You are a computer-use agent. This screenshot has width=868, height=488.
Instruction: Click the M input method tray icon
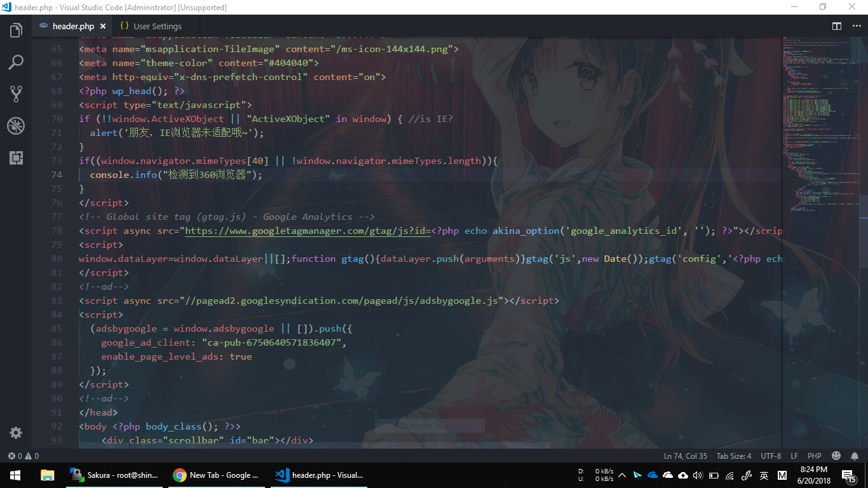[x=782, y=475]
